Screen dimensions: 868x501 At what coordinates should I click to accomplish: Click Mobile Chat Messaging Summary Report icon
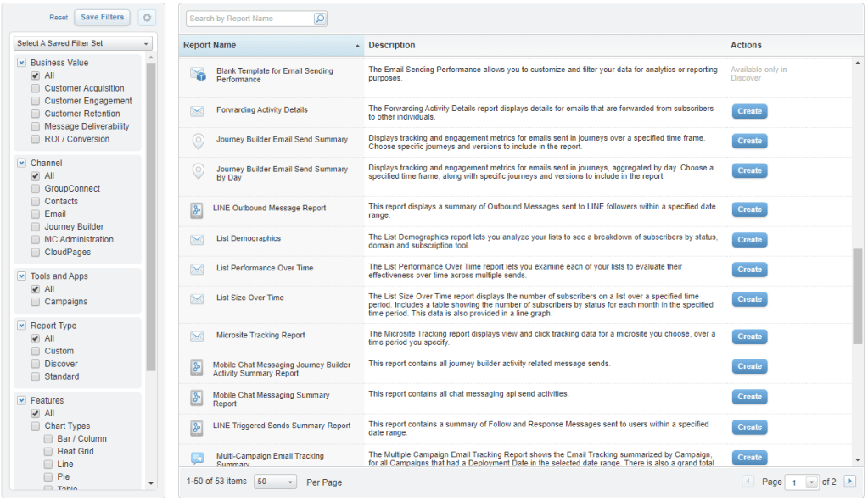[196, 398]
